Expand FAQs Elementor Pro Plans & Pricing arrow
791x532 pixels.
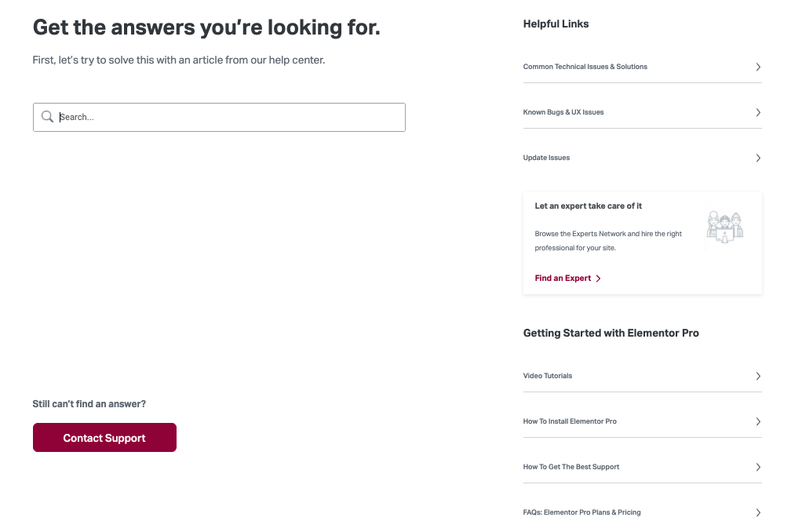point(758,512)
